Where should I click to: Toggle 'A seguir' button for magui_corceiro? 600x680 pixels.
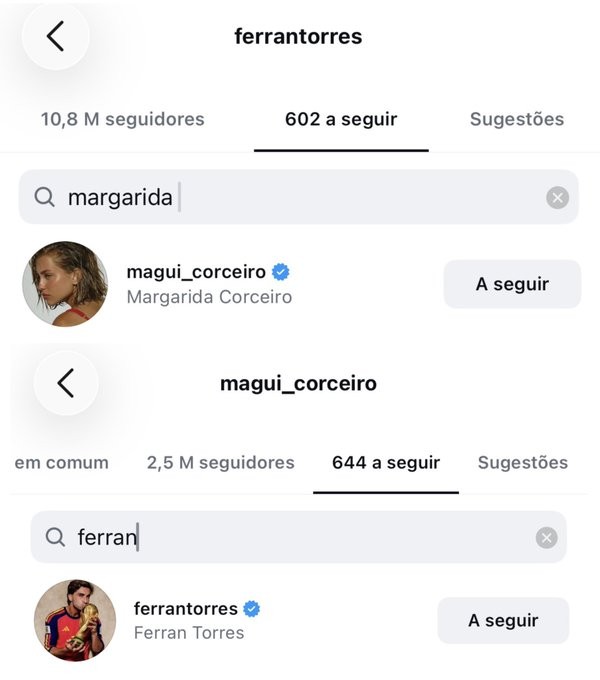(512, 284)
